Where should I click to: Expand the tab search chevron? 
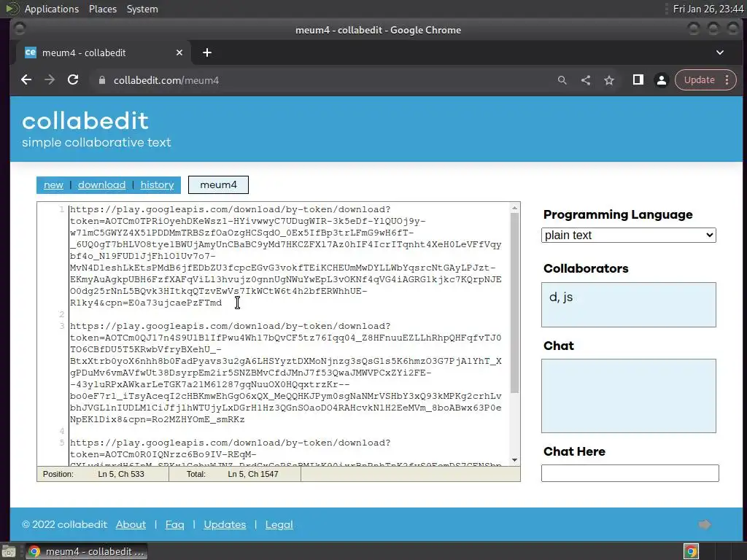[x=720, y=52]
